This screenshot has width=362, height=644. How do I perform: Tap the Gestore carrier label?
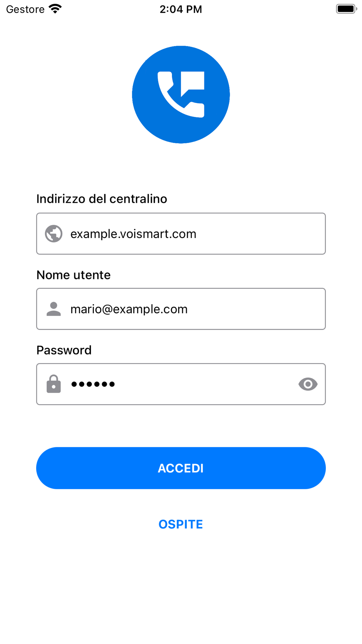click(x=25, y=9)
